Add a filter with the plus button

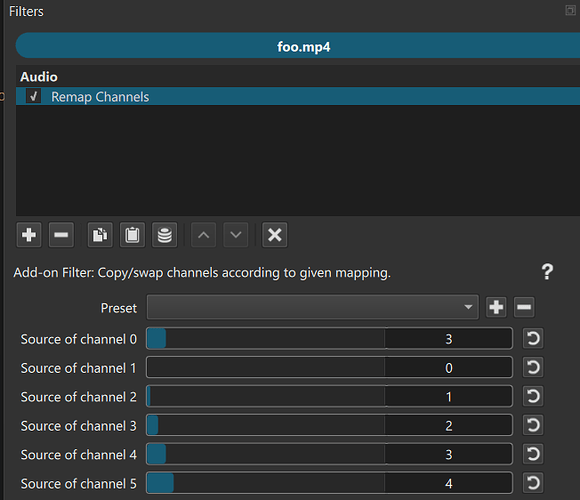[x=29, y=235]
